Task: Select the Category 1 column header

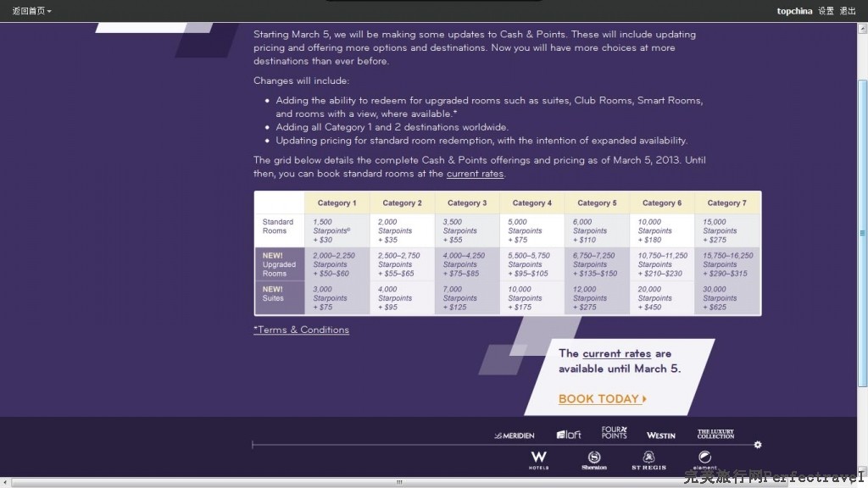Action: (x=337, y=203)
